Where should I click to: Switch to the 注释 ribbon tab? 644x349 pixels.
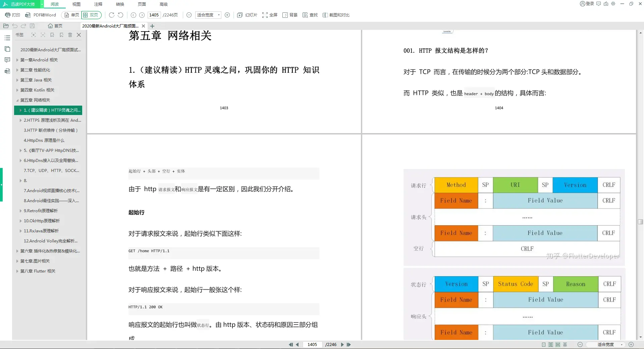pos(98,4)
